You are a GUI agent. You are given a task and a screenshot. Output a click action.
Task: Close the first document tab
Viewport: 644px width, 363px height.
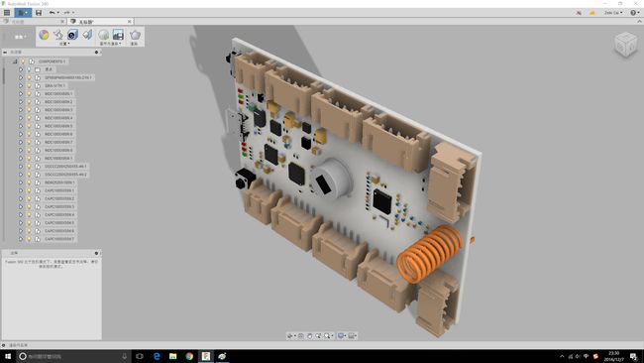click(62, 22)
